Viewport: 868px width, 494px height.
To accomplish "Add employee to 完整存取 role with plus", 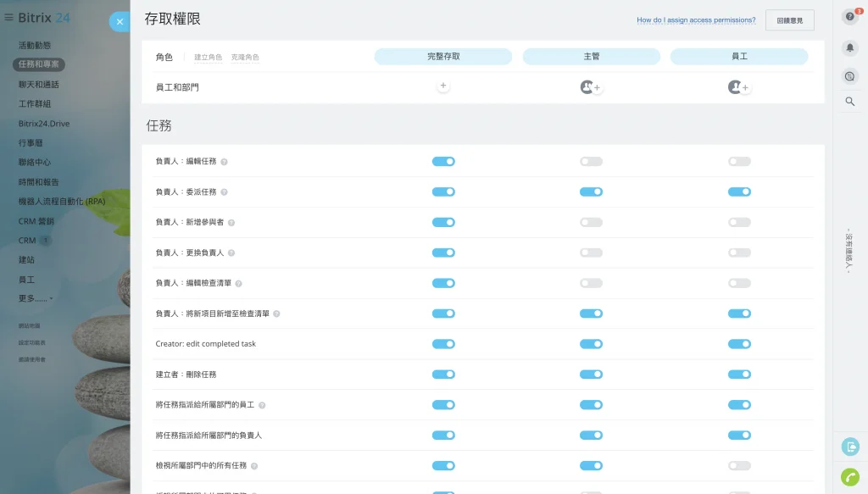I will [443, 86].
